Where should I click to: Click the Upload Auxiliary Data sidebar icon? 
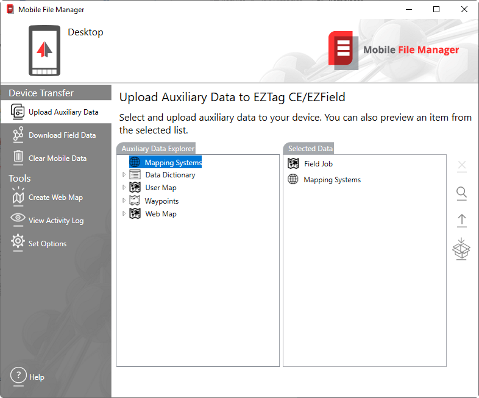(17, 112)
